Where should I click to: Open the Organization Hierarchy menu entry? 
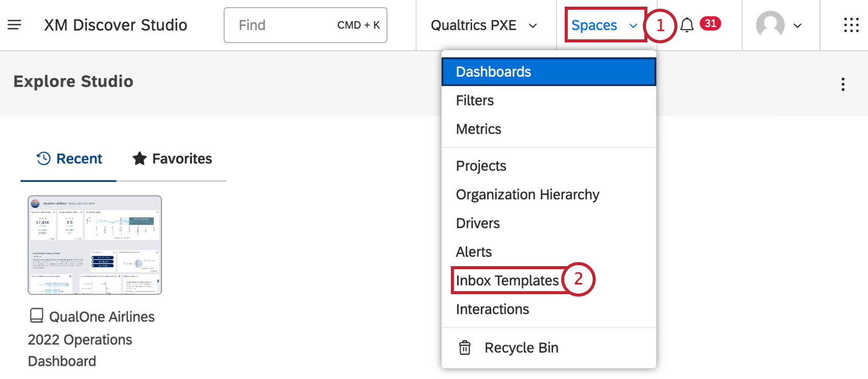pos(527,195)
